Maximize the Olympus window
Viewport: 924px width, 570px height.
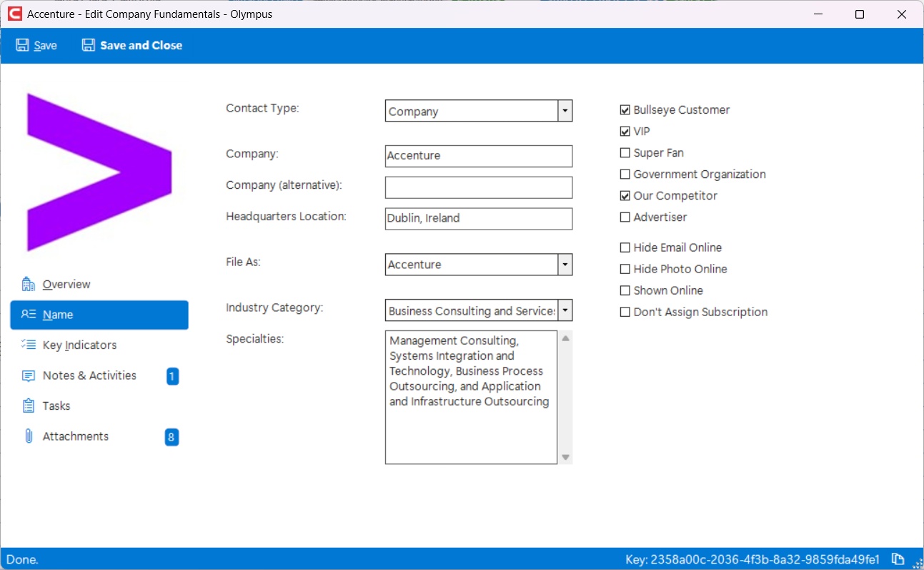860,14
